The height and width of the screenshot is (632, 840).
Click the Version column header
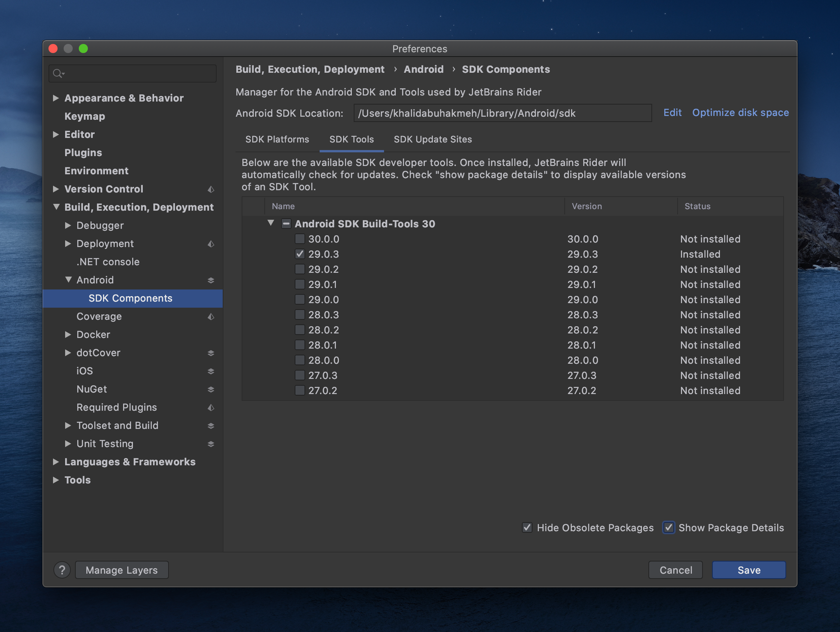pos(620,206)
